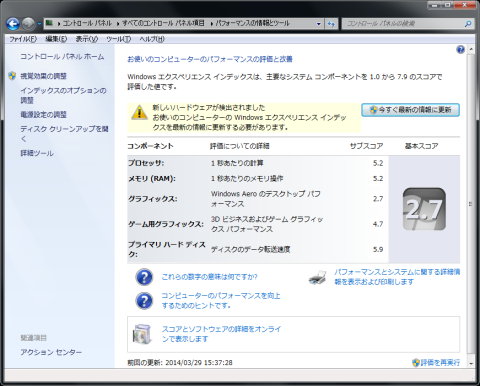Screen dimensions: 480x386
Task: Click サブスコア column header
Action: point(366,146)
